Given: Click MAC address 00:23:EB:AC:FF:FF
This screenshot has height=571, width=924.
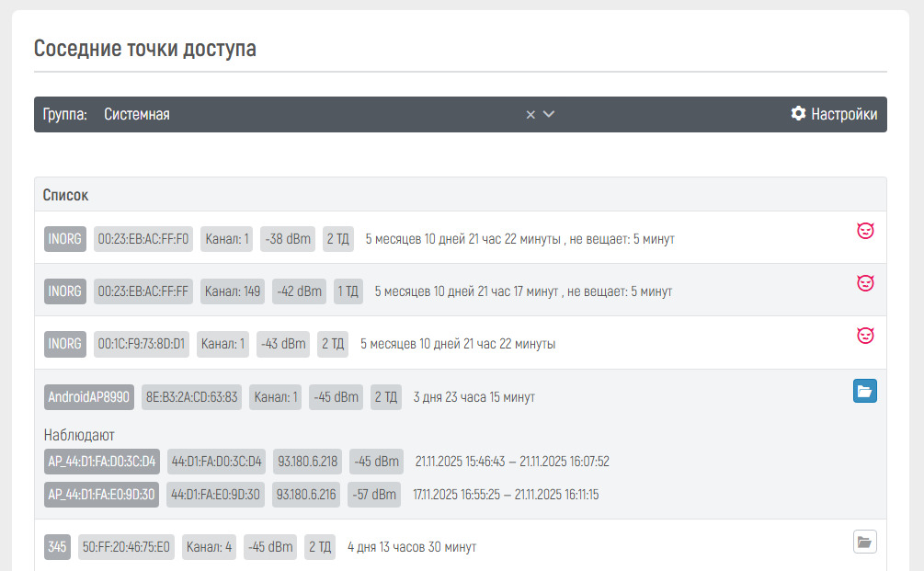Looking at the screenshot, I should (x=143, y=291).
